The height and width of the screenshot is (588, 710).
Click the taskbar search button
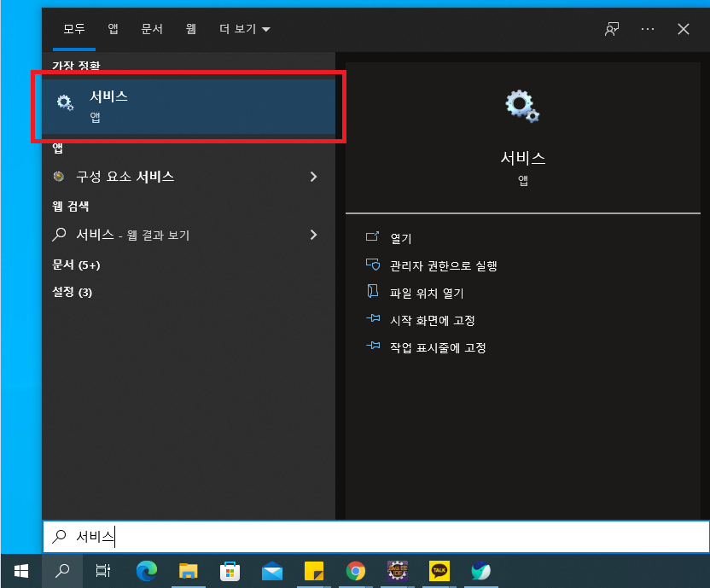click(x=62, y=571)
